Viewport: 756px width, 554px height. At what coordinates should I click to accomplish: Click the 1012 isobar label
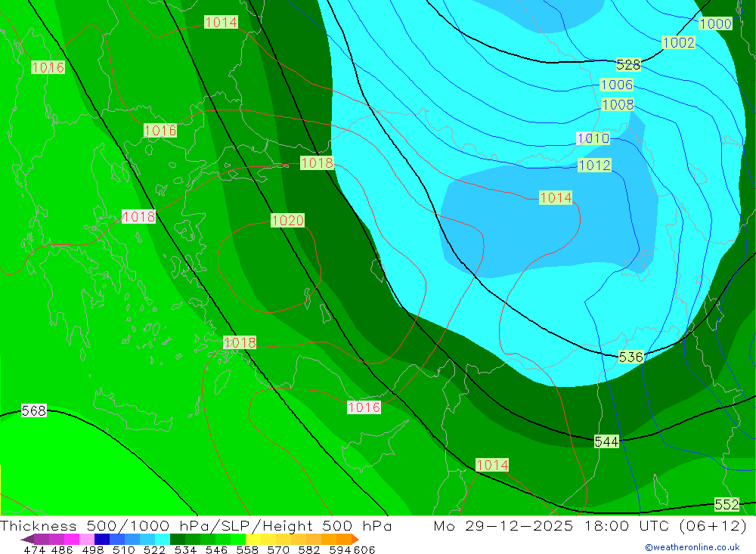594,166
